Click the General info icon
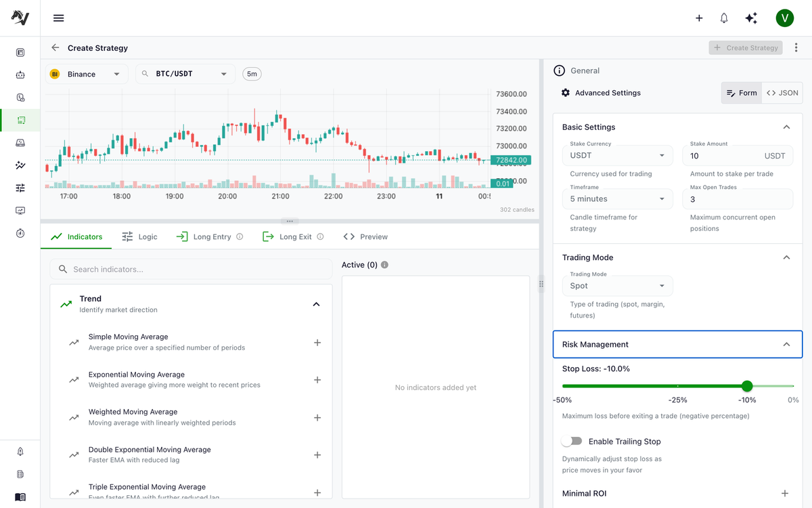 click(x=559, y=70)
